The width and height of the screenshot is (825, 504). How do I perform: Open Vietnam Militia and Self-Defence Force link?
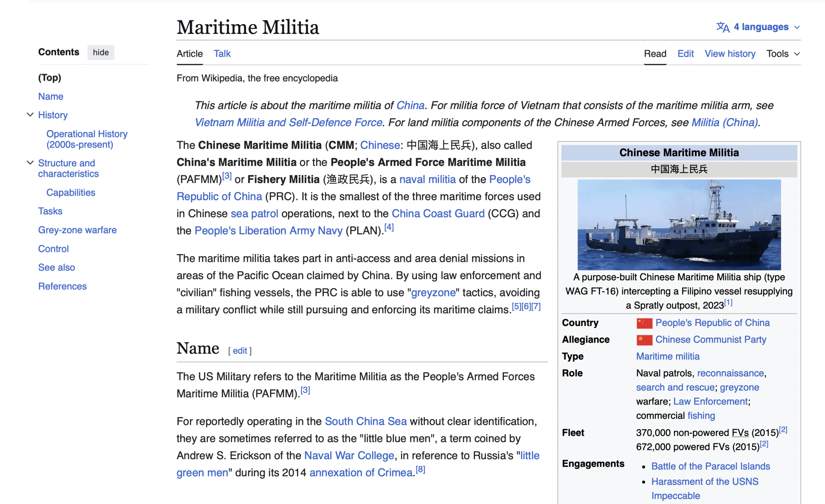click(x=288, y=122)
